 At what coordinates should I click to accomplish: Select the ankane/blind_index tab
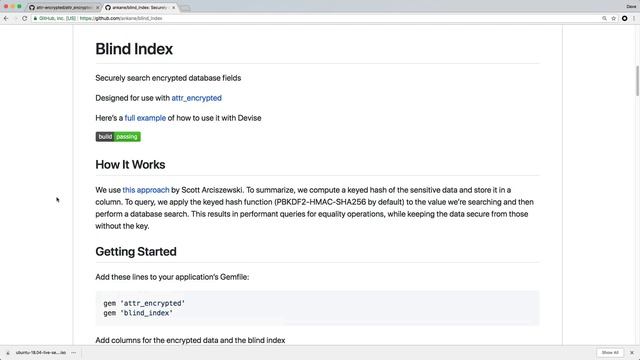click(140, 8)
